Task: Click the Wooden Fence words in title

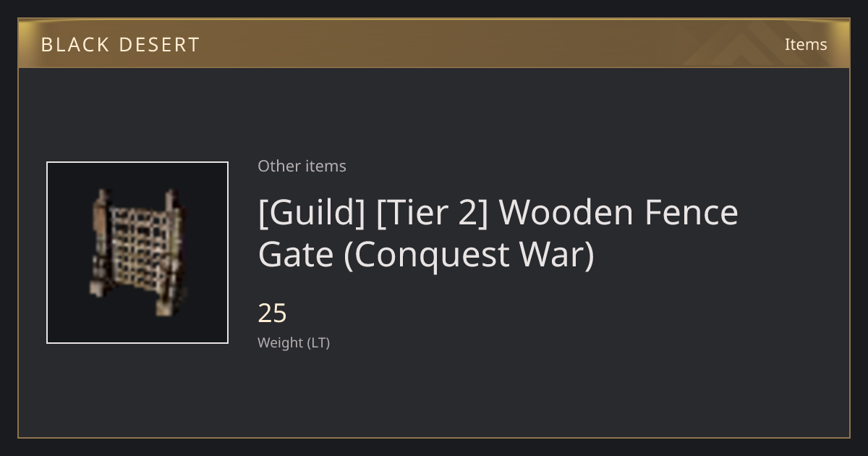Action: [618, 212]
